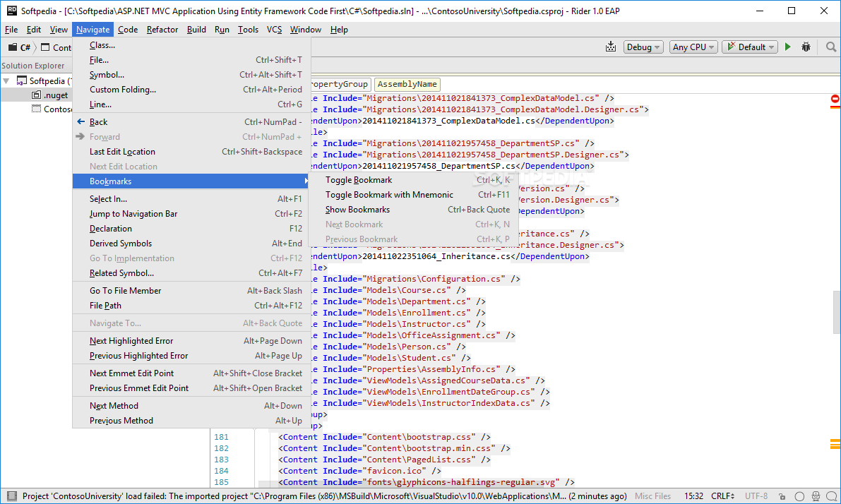Image resolution: width=841 pixels, height=504 pixels.
Task: Click the circle indicator icon in status bar
Action: click(799, 496)
